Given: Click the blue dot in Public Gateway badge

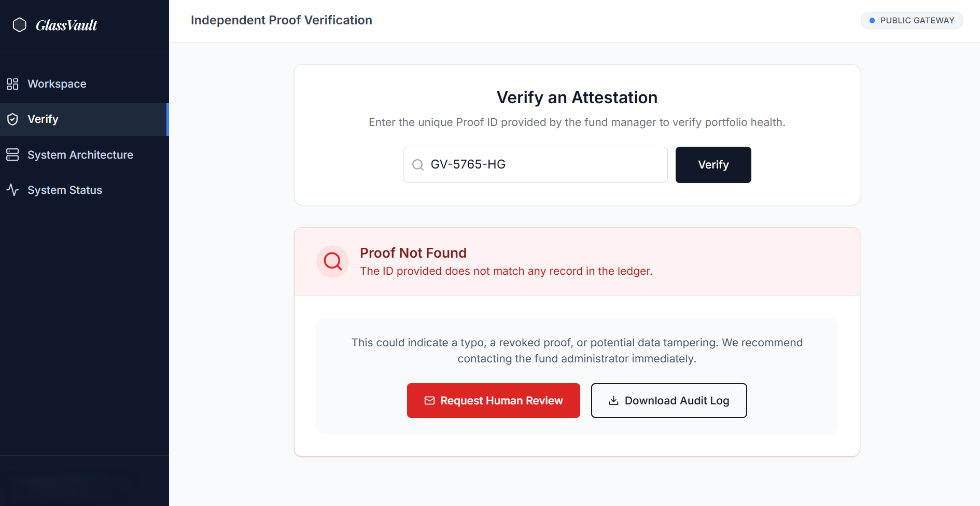Looking at the screenshot, I should point(872,21).
